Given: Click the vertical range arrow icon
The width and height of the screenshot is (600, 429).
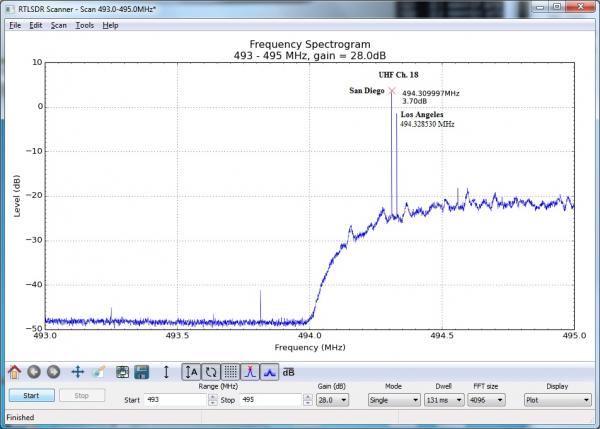Looking at the screenshot, I should [x=166, y=372].
